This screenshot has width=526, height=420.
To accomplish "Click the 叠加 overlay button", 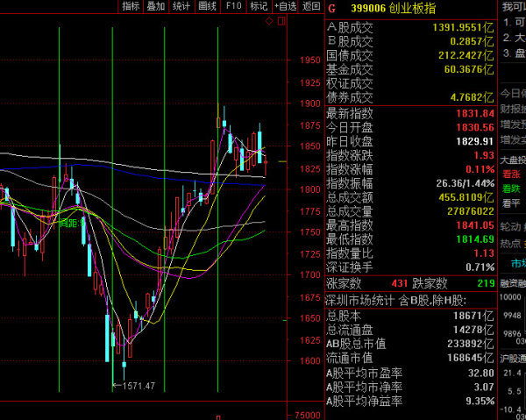I will point(156,6).
